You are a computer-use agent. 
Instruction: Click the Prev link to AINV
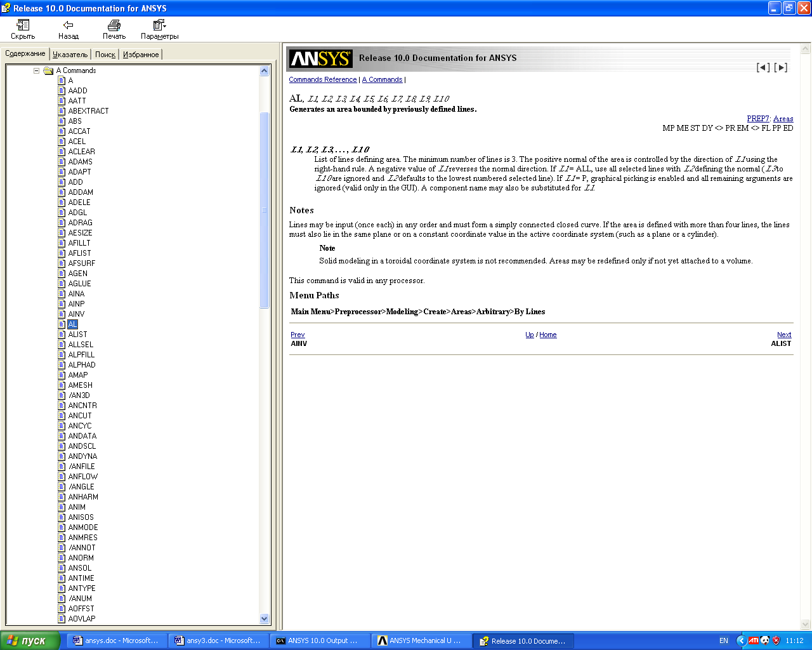pos(298,335)
